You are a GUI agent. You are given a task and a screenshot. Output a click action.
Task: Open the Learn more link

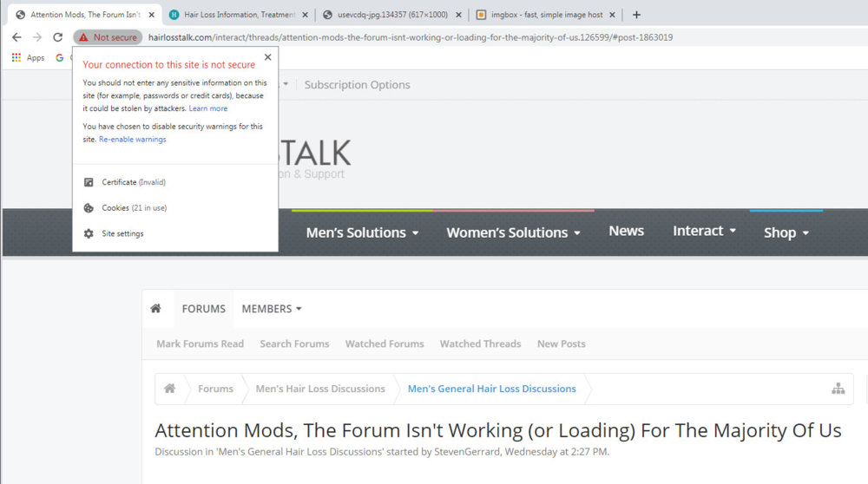[208, 108]
